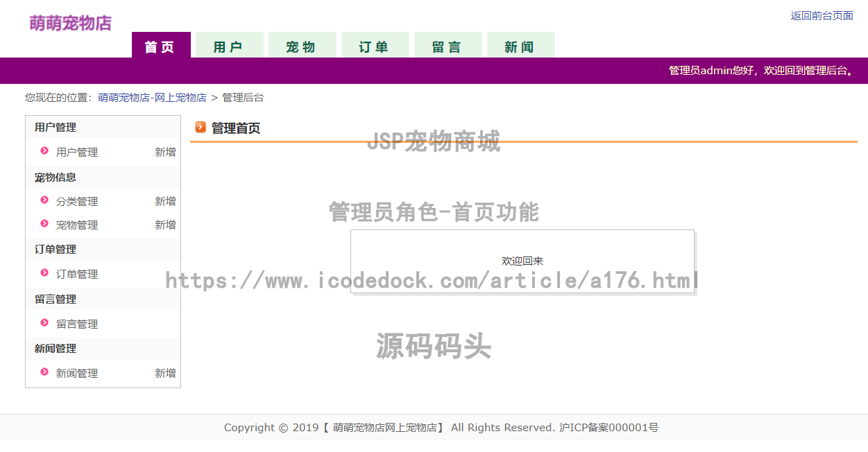Select 订单管理 in the sidebar
868x452 pixels.
[x=77, y=274]
